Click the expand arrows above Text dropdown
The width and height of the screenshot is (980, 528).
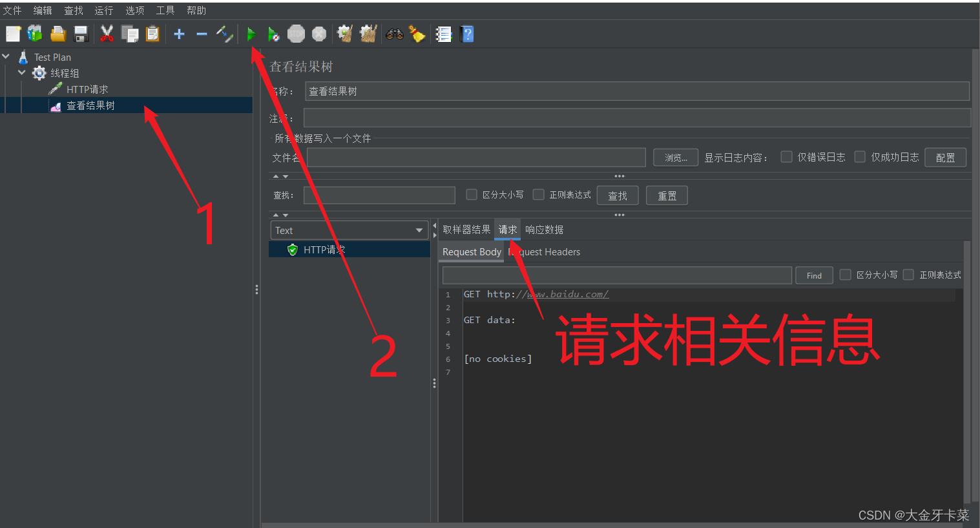(280, 215)
